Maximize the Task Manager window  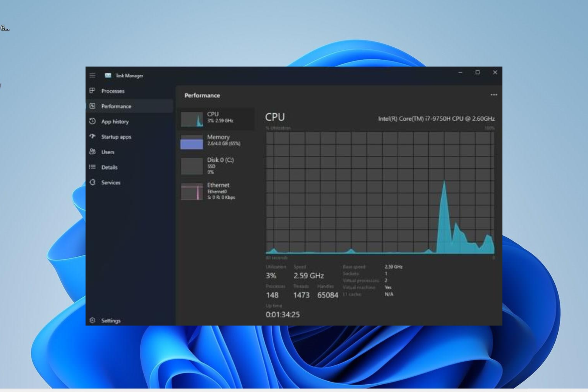click(477, 73)
